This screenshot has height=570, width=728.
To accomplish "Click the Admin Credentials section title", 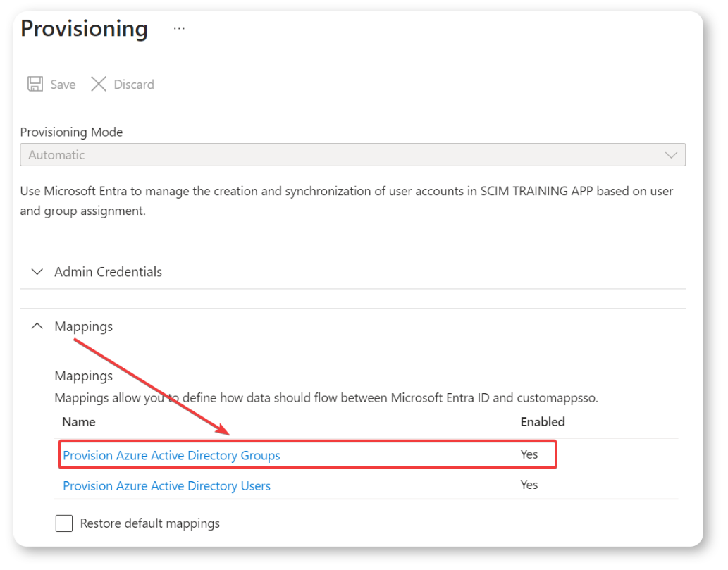I will coord(108,272).
